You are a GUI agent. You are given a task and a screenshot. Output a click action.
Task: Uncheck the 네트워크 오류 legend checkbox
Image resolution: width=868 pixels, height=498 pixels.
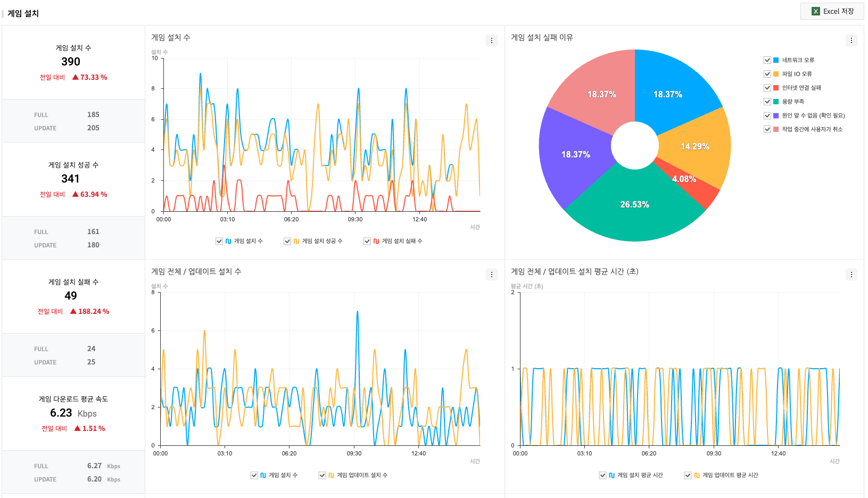767,60
